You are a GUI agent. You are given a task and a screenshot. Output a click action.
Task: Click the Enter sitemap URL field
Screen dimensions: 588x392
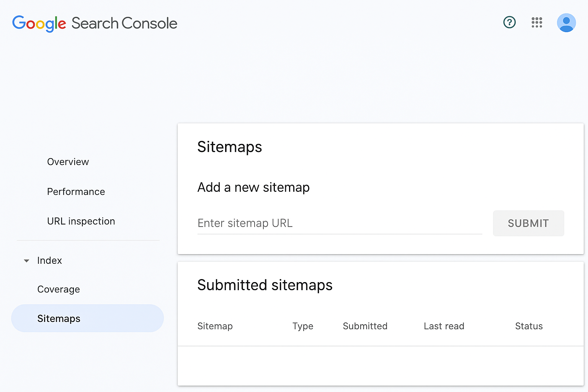[x=340, y=223]
